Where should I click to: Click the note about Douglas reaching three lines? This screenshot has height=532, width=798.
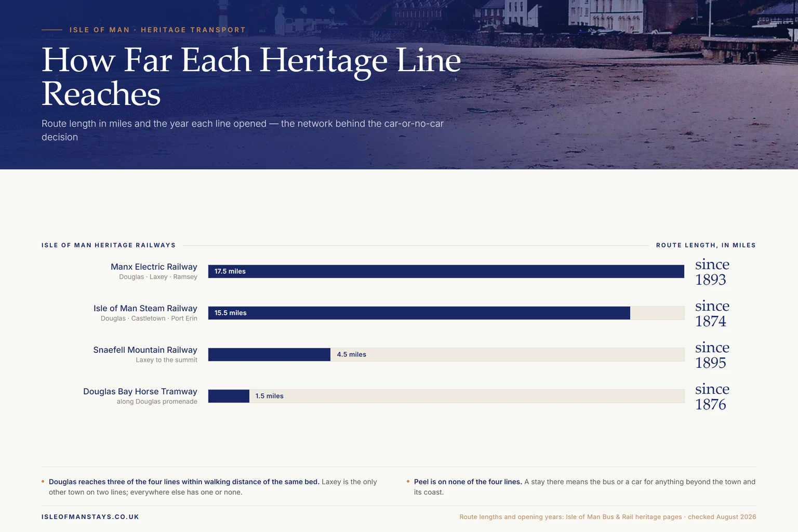(213, 487)
